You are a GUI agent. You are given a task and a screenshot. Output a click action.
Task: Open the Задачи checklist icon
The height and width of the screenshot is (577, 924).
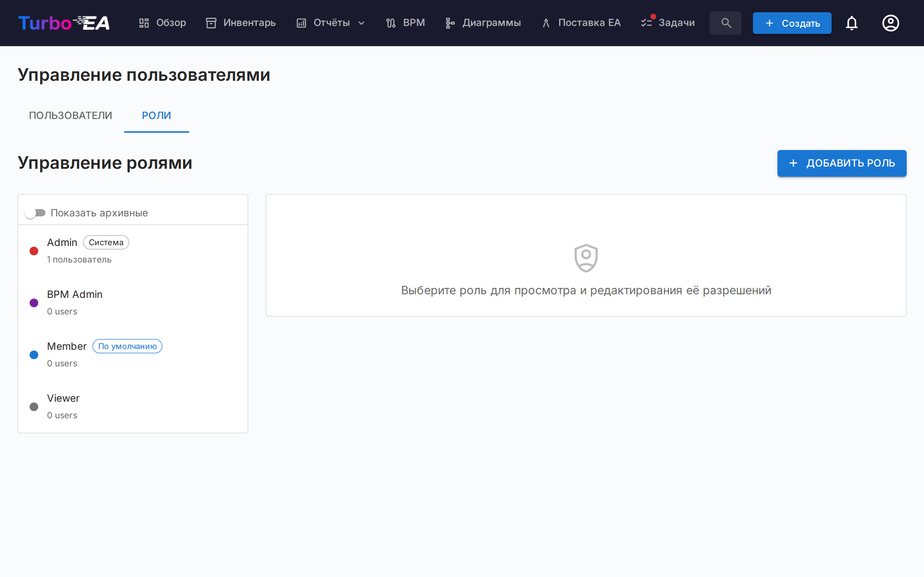646,23
